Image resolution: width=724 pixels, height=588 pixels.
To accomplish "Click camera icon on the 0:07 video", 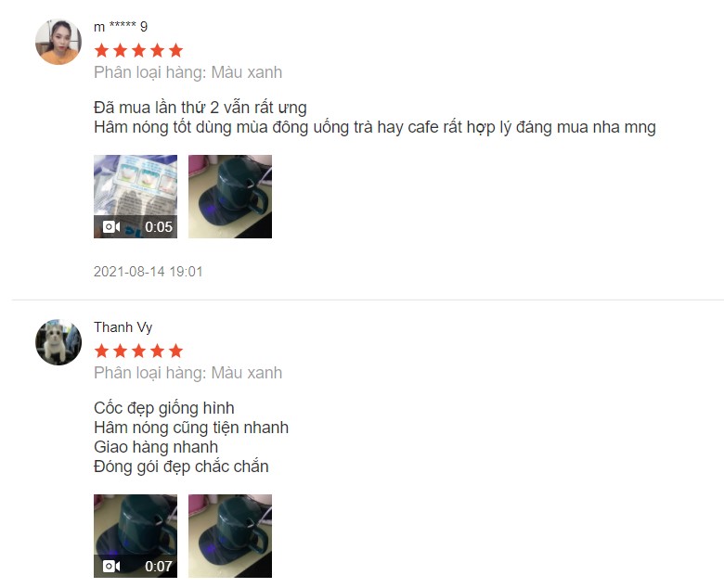I will click(111, 566).
